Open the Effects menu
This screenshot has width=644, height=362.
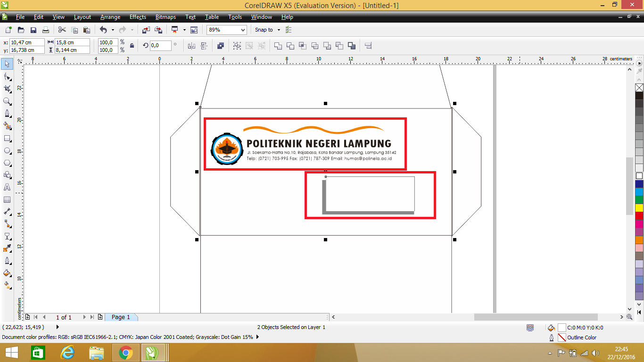(x=138, y=17)
